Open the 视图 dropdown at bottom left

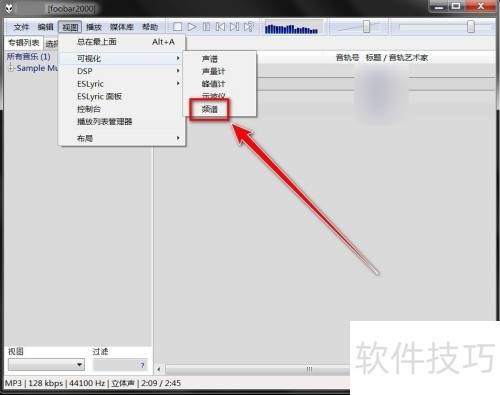click(x=46, y=365)
